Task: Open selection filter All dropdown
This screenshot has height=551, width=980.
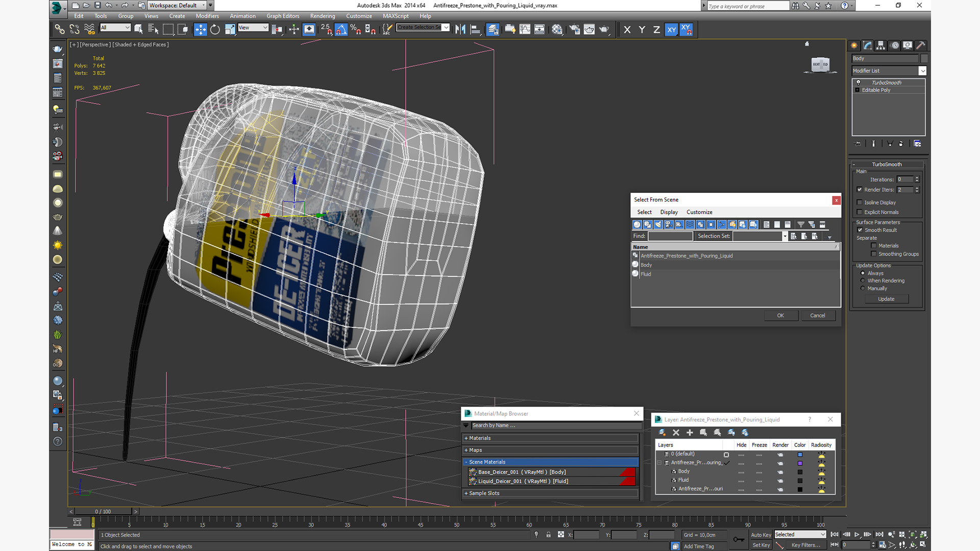Action: (x=115, y=28)
